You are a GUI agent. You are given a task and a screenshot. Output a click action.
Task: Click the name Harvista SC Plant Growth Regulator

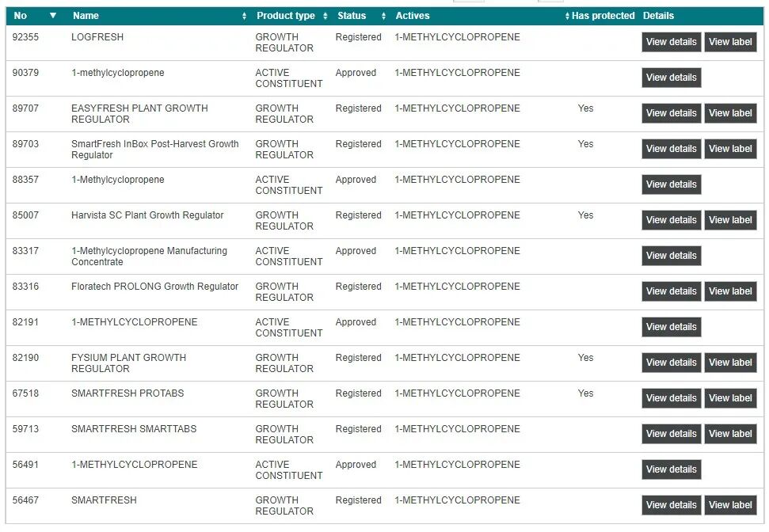[x=147, y=215]
